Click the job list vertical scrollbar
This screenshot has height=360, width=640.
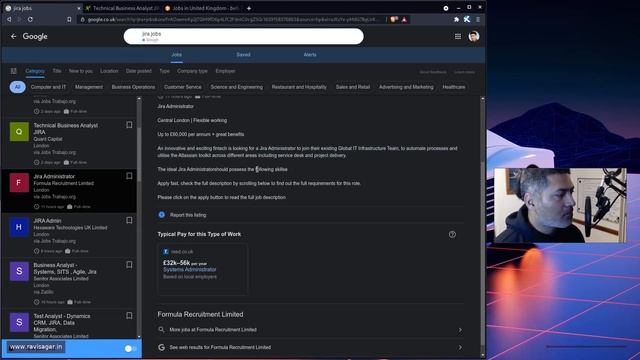tap(139, 155)
